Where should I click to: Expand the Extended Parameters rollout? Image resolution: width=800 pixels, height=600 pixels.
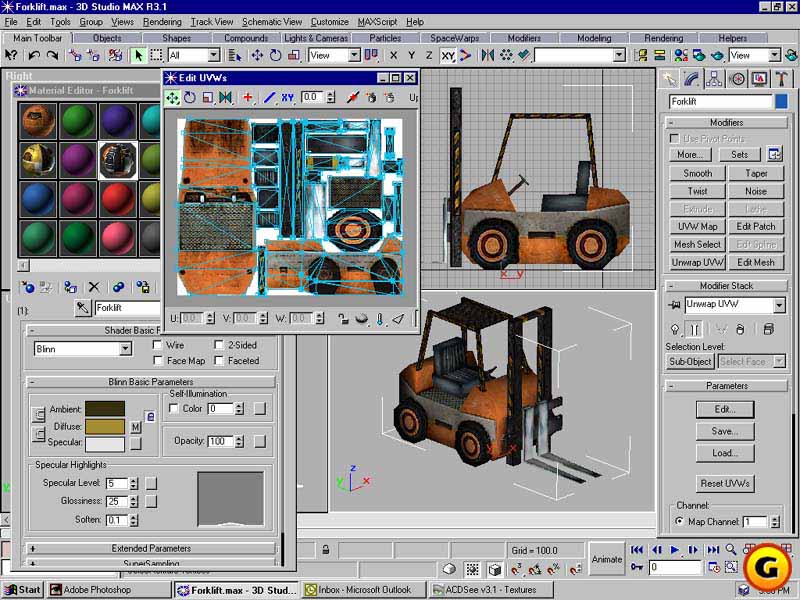click(x=151, y=548)
